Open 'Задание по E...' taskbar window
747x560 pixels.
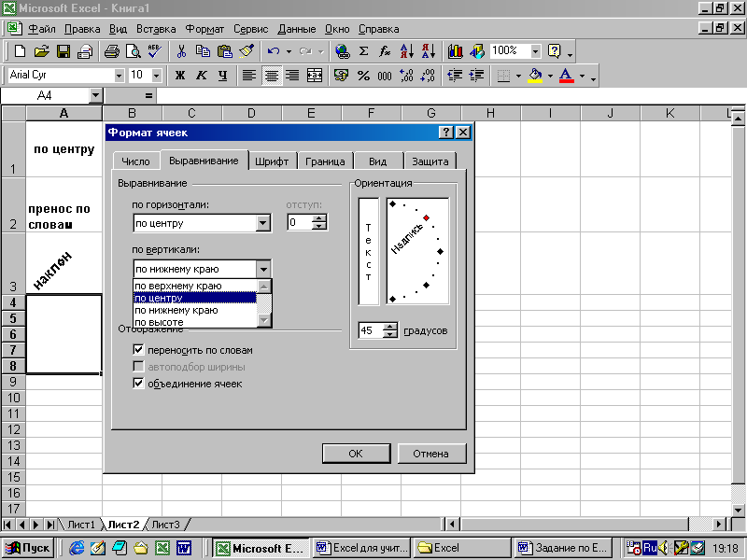(564, 548)
